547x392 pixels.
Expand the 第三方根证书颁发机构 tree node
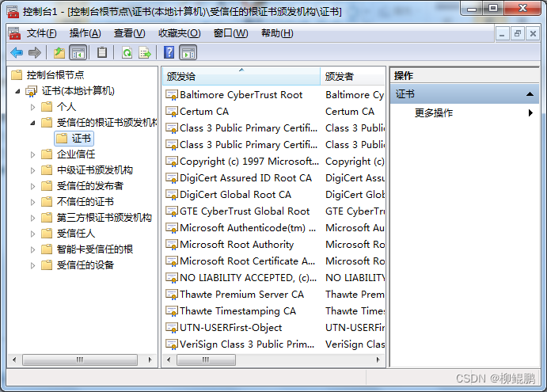tap(32, 218)
